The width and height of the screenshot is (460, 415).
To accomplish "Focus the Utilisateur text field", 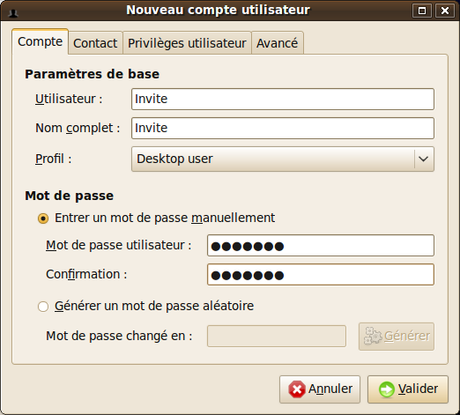I will [x=283, y=99].
